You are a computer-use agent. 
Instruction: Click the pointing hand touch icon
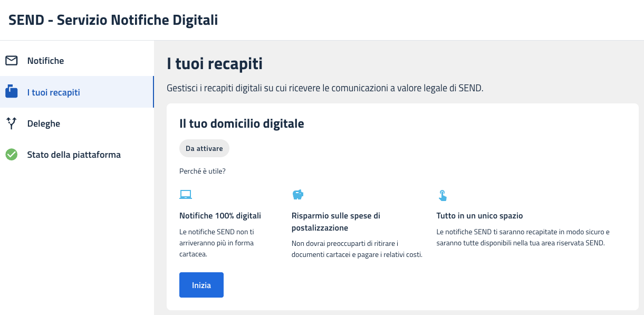coord(443,196)
